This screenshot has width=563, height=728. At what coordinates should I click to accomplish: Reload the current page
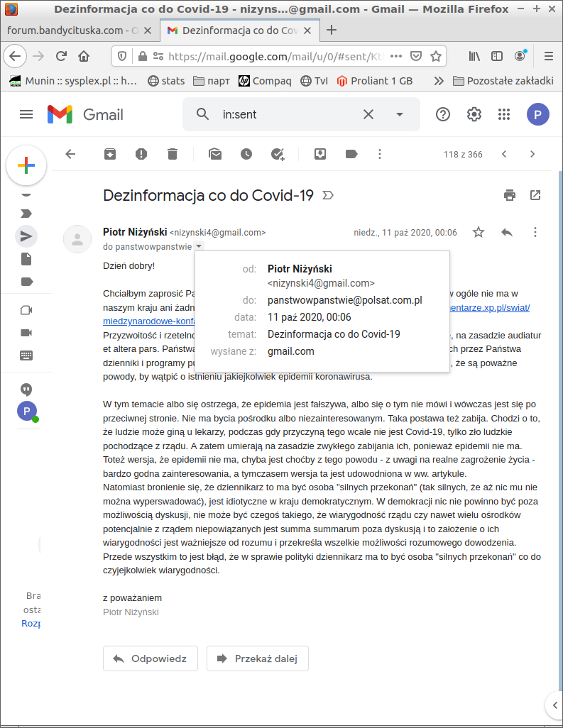click(x=61, y=56)
